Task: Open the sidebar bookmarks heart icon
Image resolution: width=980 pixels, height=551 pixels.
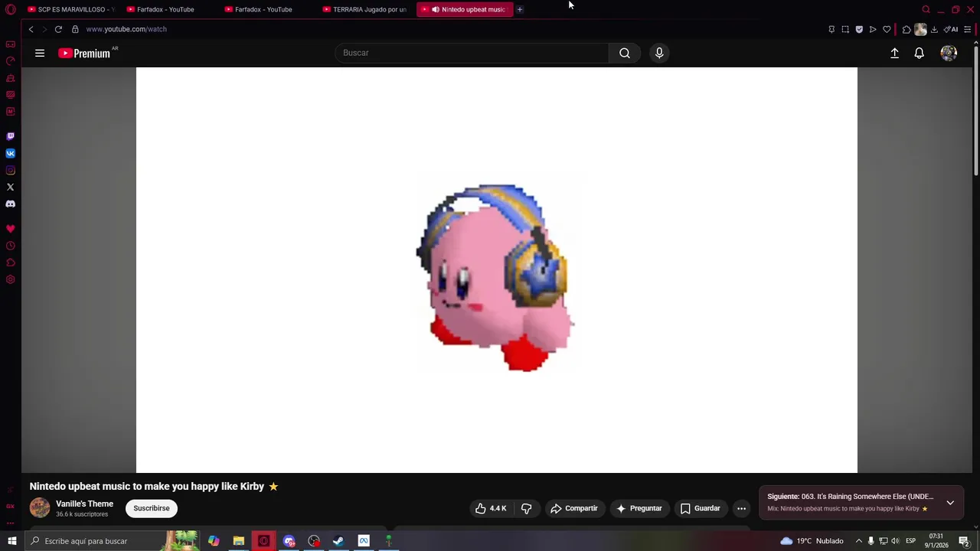Action: point(10,229)
